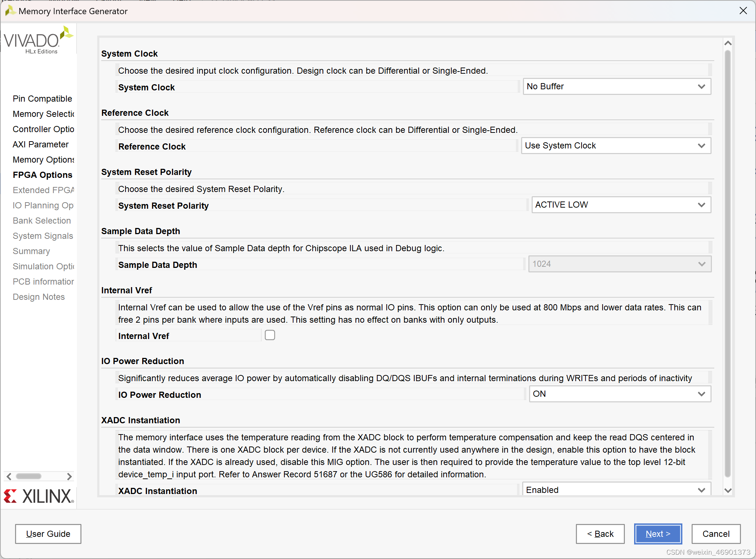Select the FPGA Options step
756x559 pixels.
pos(42,175)
